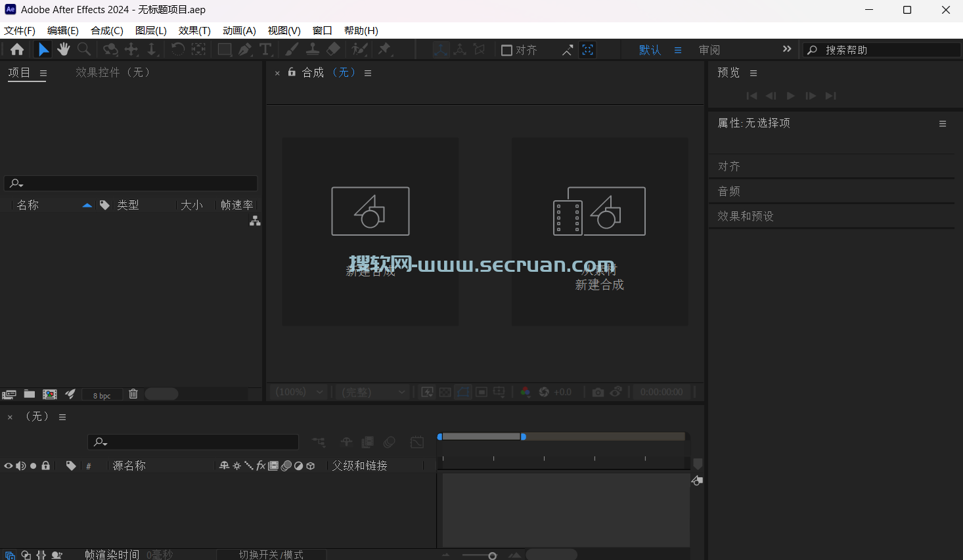Open the (100%) magnification dropdown
963x560 pixels.
point(298,392)
